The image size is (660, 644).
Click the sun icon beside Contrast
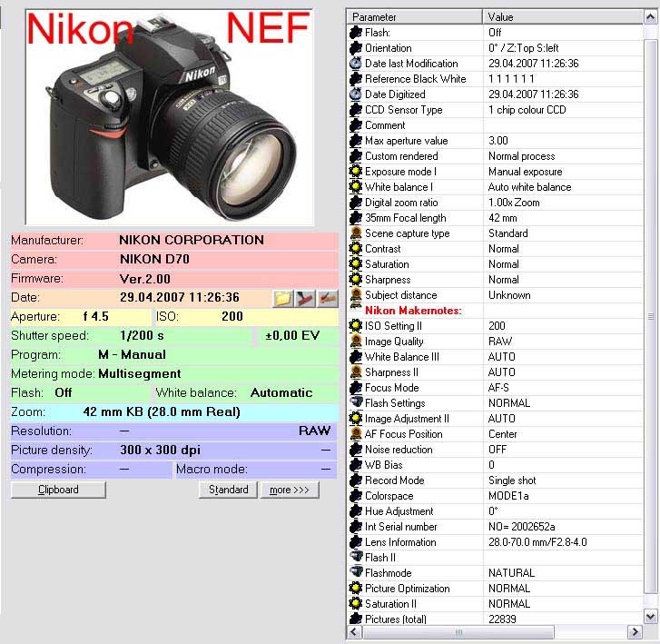356,249
